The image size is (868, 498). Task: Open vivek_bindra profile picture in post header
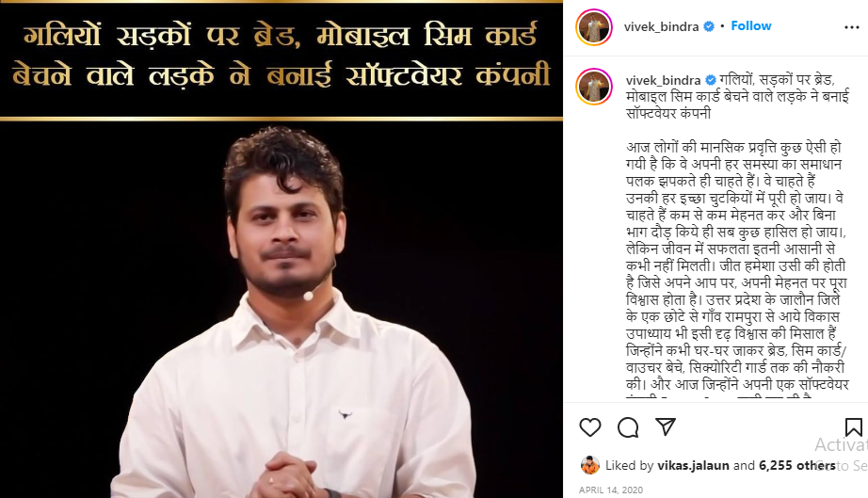click(x=594, y=27)
